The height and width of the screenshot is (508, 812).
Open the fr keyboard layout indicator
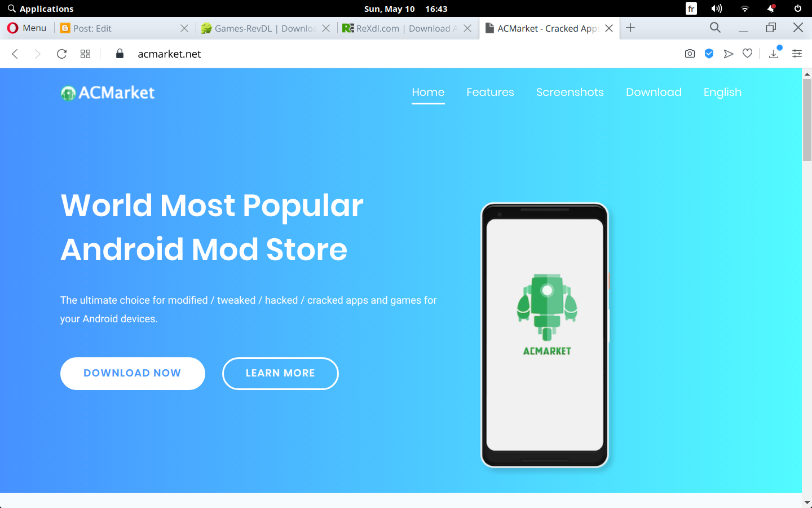coord(691,8)
